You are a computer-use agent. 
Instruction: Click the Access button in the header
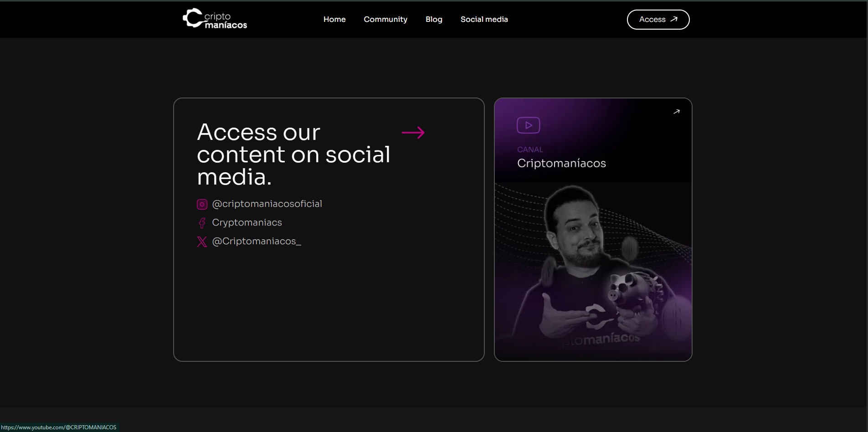pyautogui.click(x=658, y=20)
